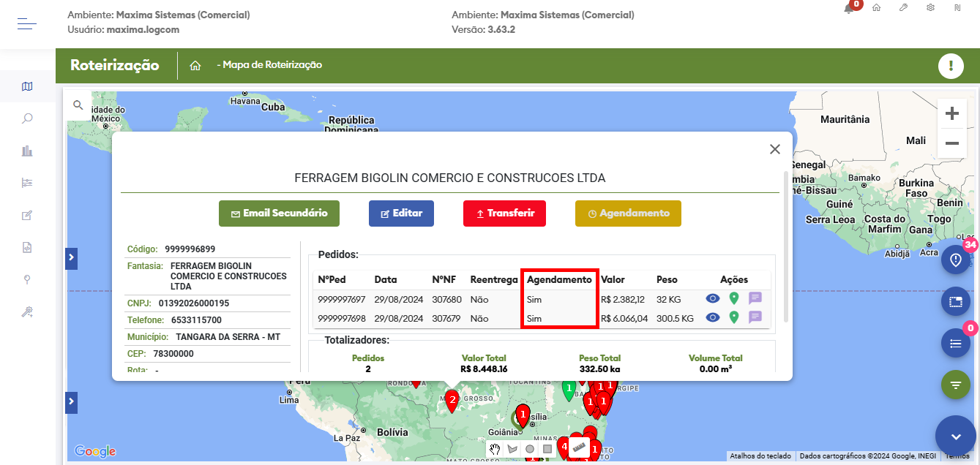Pick the rectangle drawing tool
The width and height of the screenshot is (980, 465).
pyautogui.click(x=547, y=448)
